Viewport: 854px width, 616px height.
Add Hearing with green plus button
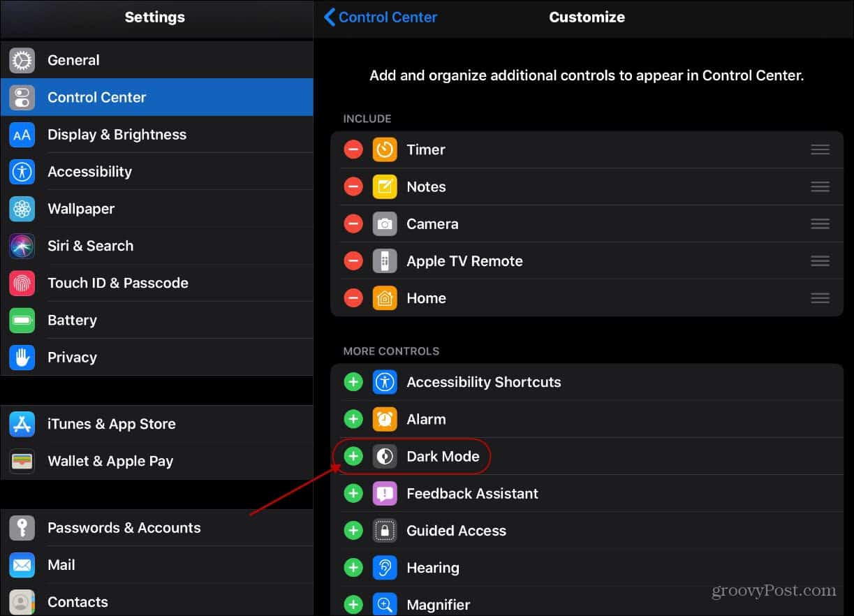(353, 568)
